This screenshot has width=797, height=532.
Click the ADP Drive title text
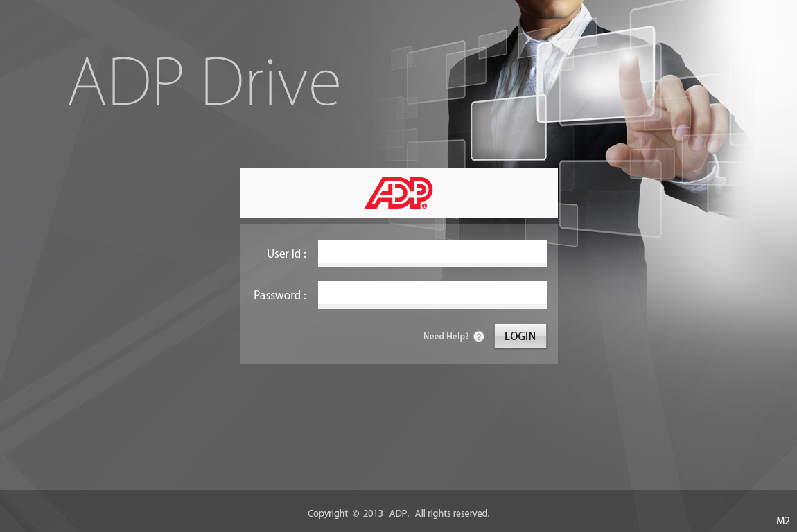(204, 81)
